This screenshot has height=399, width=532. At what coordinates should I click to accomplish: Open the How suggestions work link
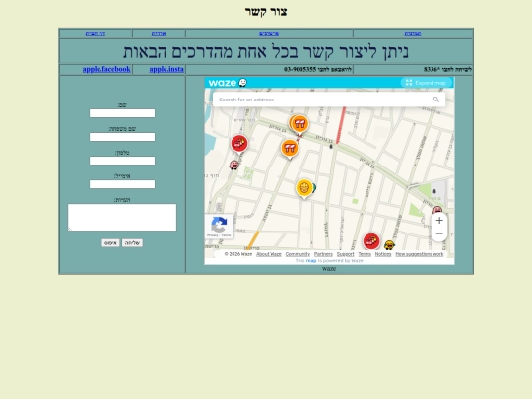[420, 254]
